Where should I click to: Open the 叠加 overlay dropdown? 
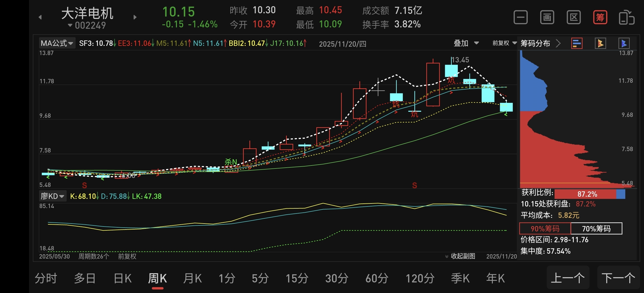pos(466,43)
